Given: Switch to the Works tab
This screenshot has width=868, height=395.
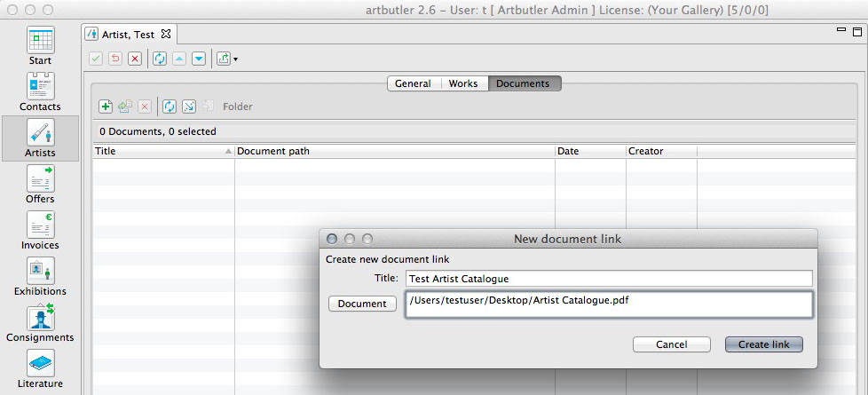Looking at the screenshot, I should point(463,83).
